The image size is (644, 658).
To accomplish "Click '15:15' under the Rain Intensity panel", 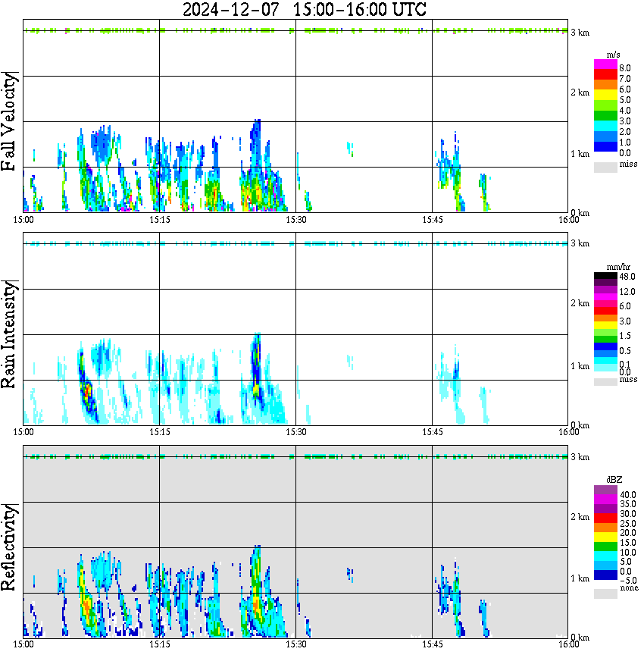I will click(159, 432).
